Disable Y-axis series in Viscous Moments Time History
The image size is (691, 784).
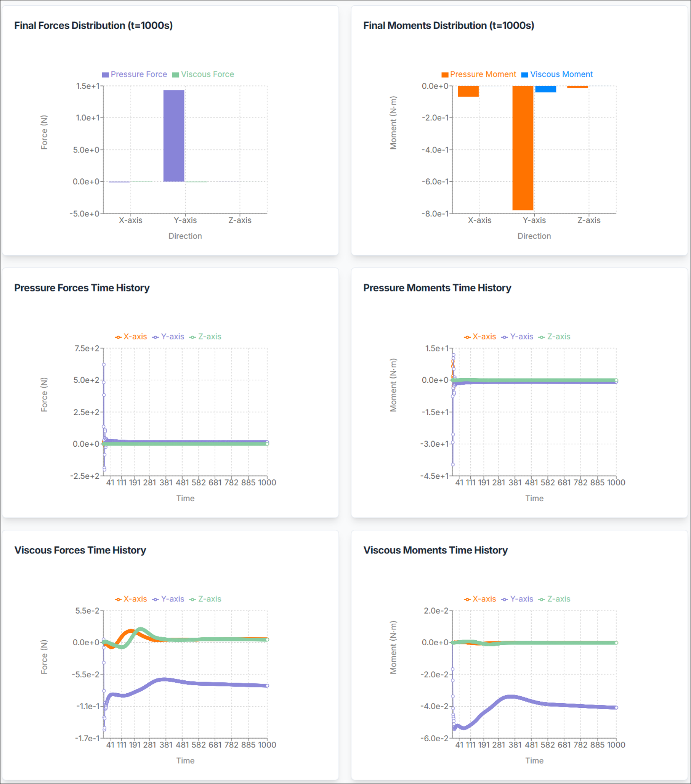click(x=517, y=599)
